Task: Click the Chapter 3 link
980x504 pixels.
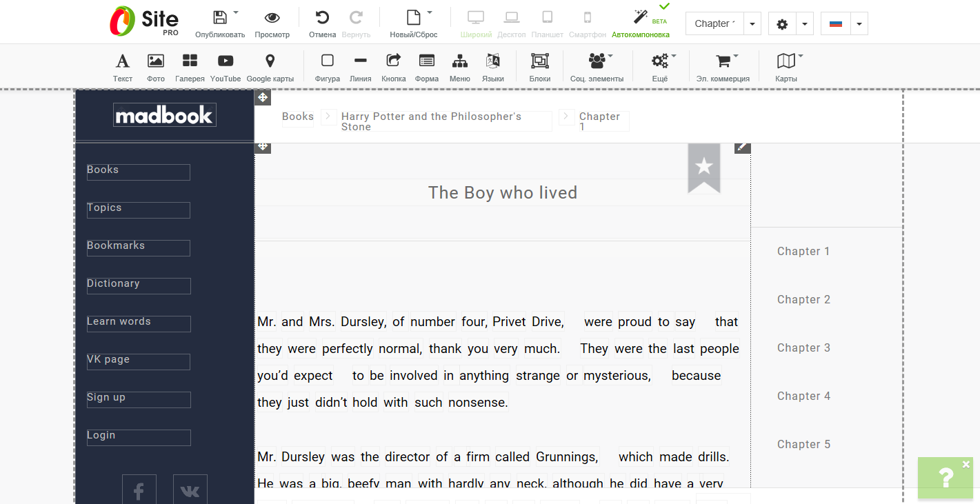Action: [x=803, y=348]
